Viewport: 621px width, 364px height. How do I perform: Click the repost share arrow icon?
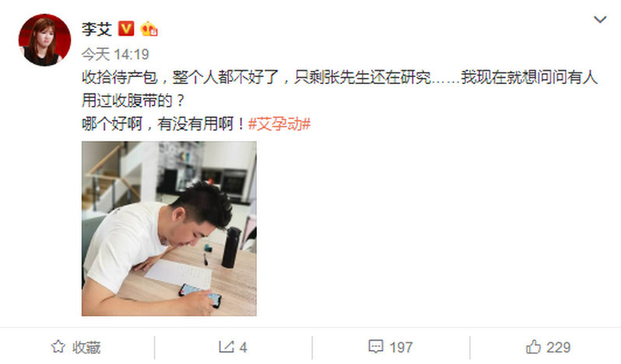[226, 347]
